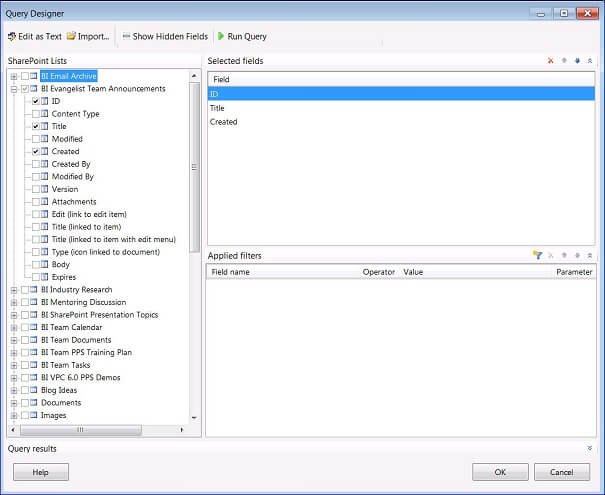Uncheck the Created field checkbox
This screenshot has height=495, width=605.
click(x=36, y=152)
